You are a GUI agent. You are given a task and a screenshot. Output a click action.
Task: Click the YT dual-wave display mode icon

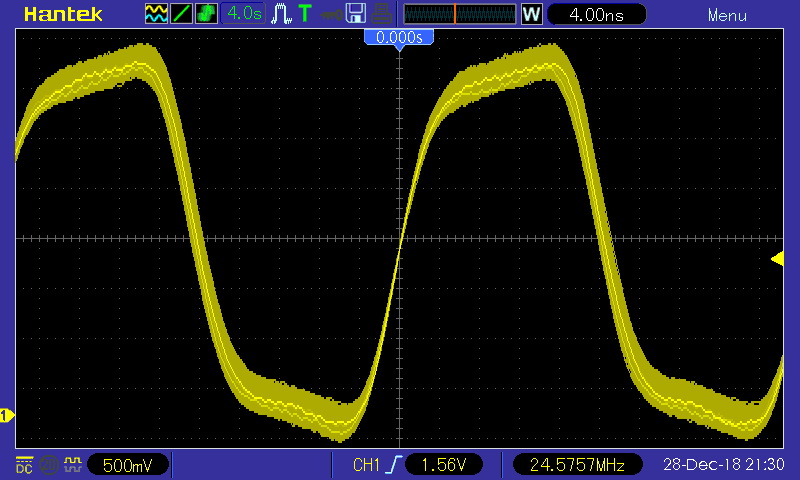tap(156, 14)
